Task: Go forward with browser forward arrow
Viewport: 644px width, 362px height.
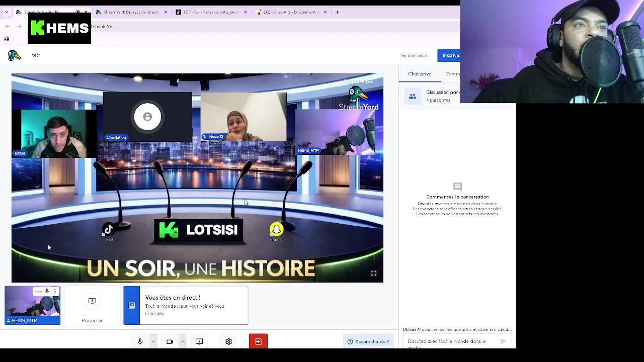Action: click(19, 26)
